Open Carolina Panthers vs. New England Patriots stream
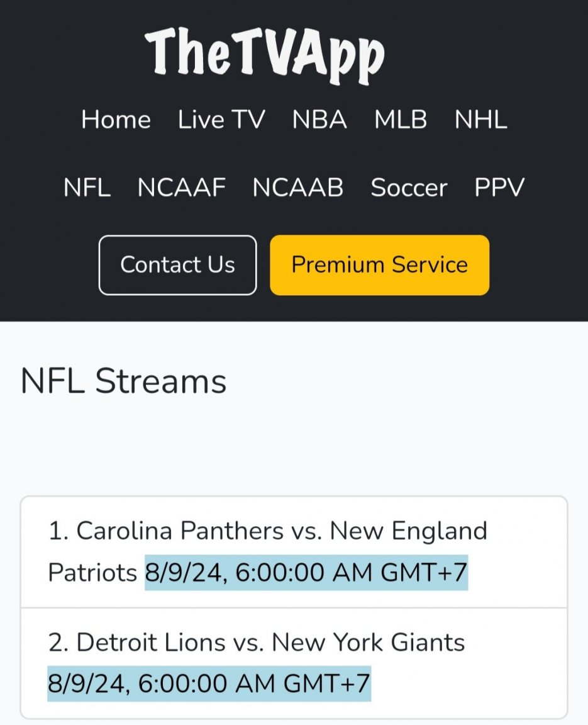This screenshot has width=588, height=725. click(294, 552)
